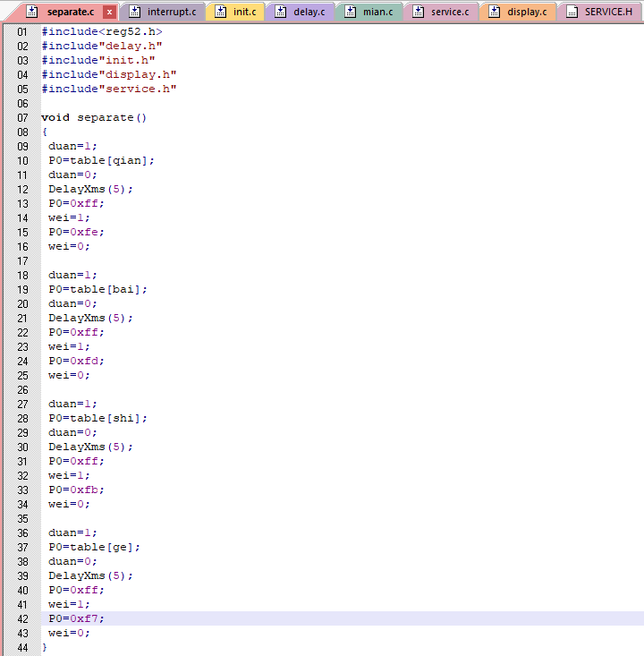Image resolution: width=644 pixels, height=656 pixels.
Task: Click the '#include"delay.h"' line
Action: pyautogui.click(x=102, y=46)
